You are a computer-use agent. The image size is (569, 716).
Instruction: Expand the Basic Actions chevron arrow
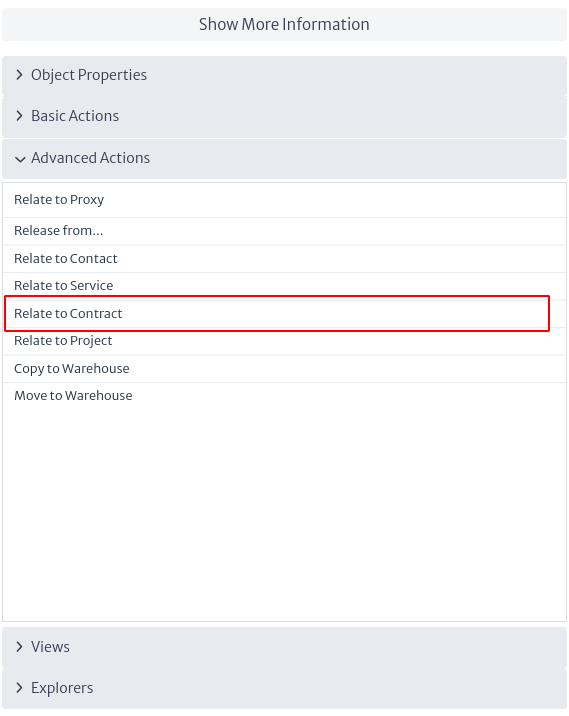click(19, 116)
